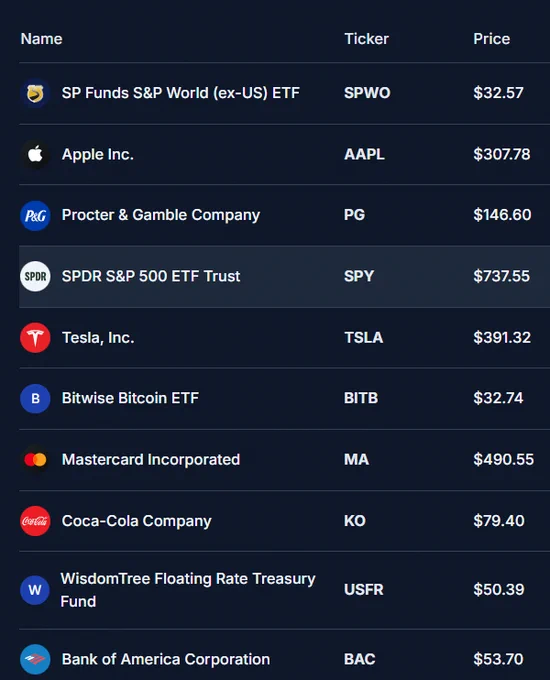
Task: Click the Apple logo icon
Action: click(x=35, y=154)
